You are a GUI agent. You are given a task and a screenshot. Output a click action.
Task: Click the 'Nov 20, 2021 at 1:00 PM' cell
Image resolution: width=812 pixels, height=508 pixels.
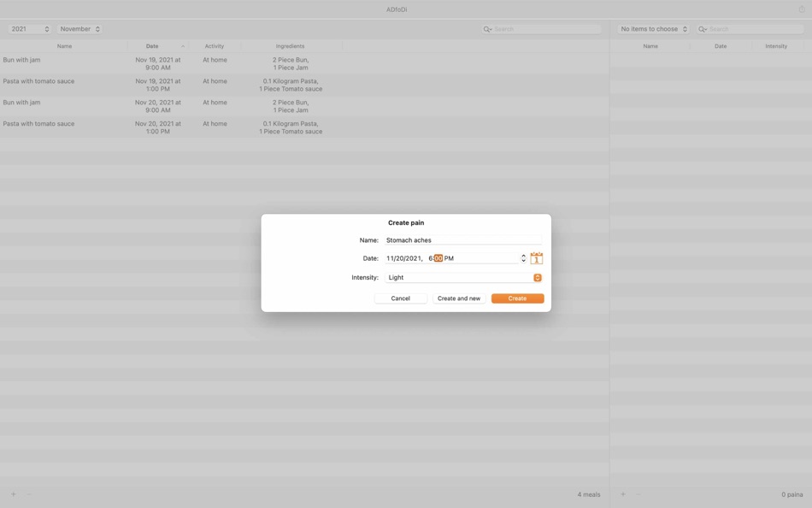158,127
